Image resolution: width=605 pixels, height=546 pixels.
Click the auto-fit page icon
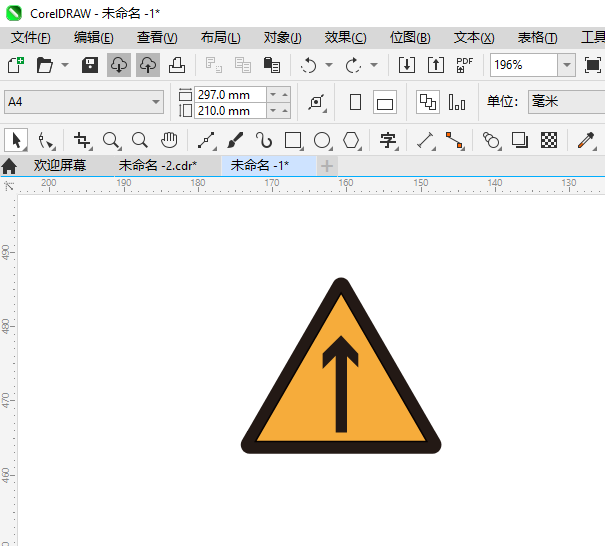coord(317,102)
